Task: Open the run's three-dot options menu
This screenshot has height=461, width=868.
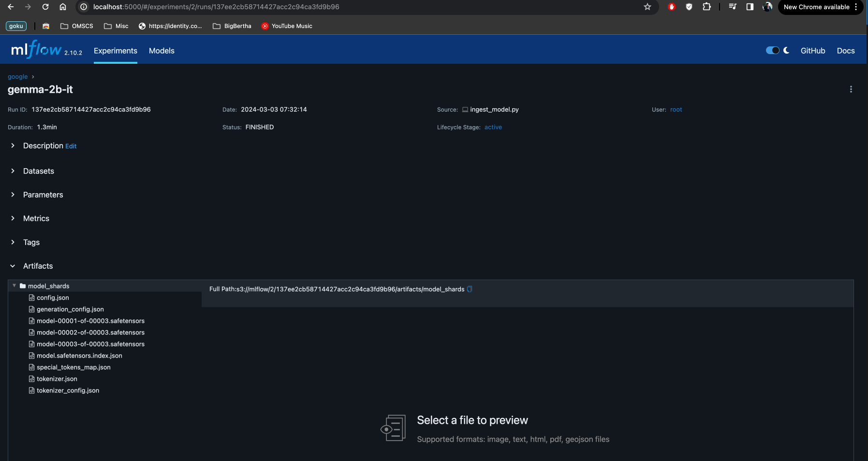Action: click(x=851, y=89)
